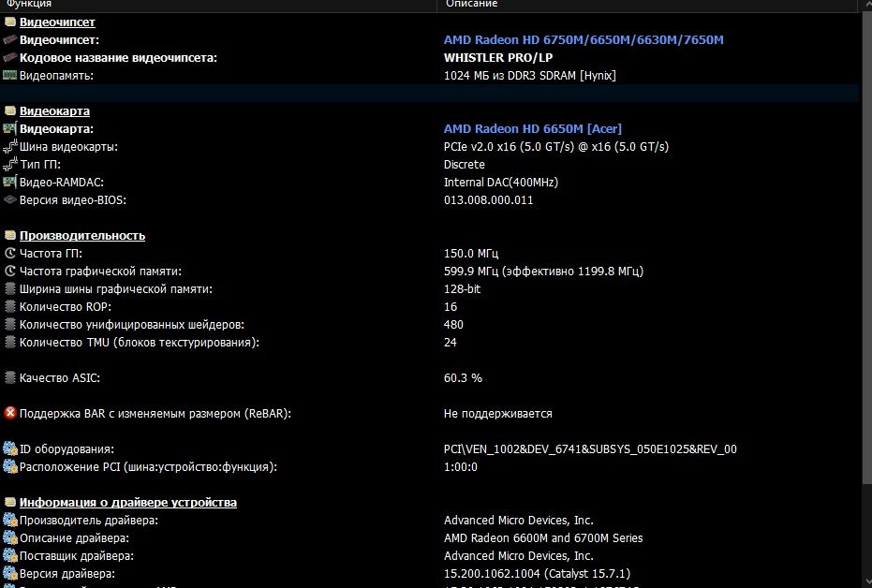Click the icon beside Тип ГП
Image resolution: width=872 pixels, height=588 pixels.
10,164
